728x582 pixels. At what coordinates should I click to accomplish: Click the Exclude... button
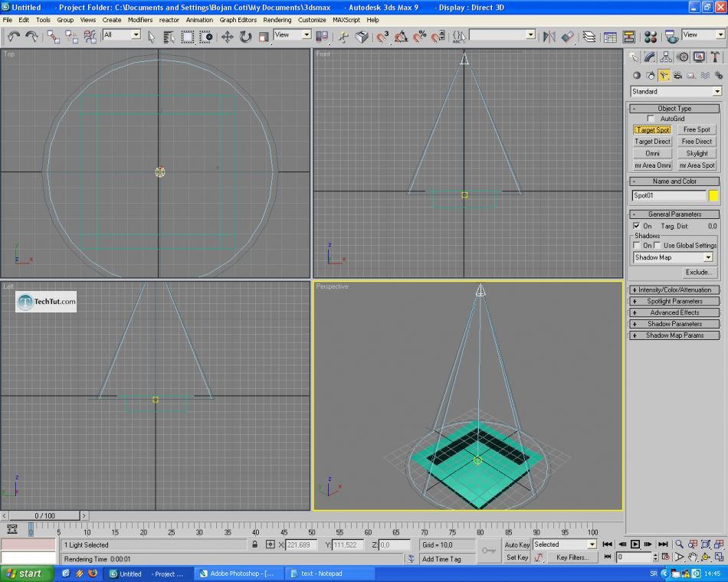click(x=698, y=272)
